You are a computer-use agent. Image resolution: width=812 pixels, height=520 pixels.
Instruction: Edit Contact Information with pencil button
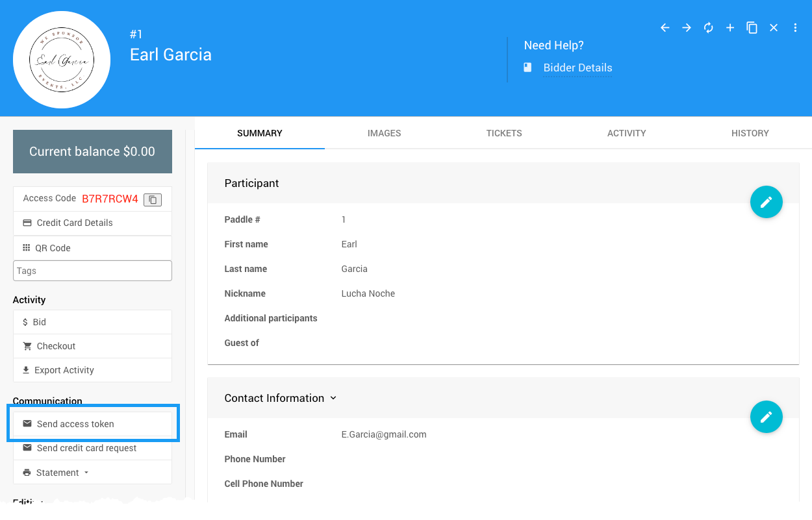[x=766, y=417]
